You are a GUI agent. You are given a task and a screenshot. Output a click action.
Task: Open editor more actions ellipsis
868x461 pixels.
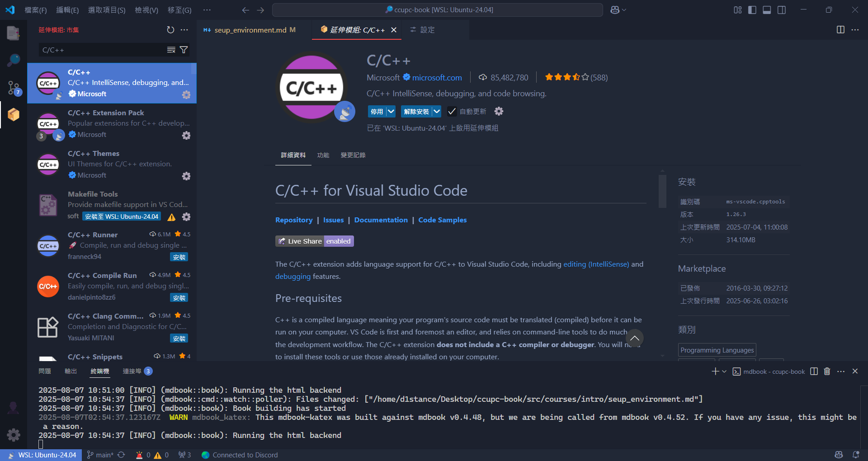click(x=855, y=30)
